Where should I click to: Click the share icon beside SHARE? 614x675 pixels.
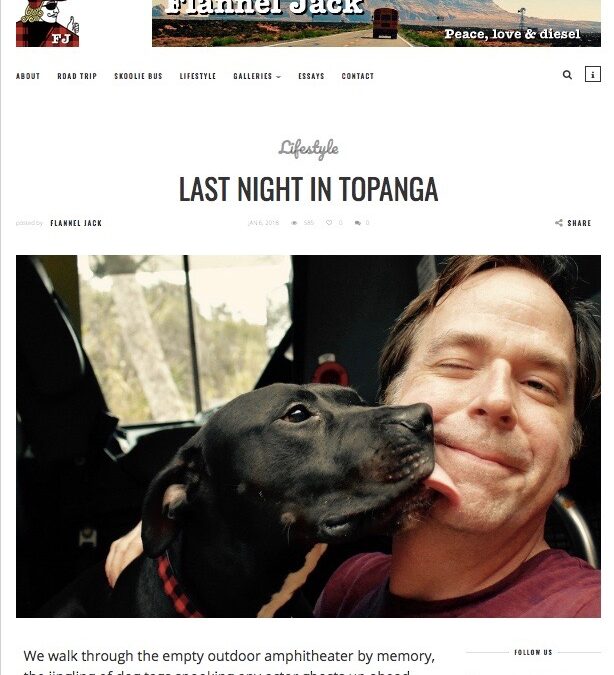tap(558, 223)
